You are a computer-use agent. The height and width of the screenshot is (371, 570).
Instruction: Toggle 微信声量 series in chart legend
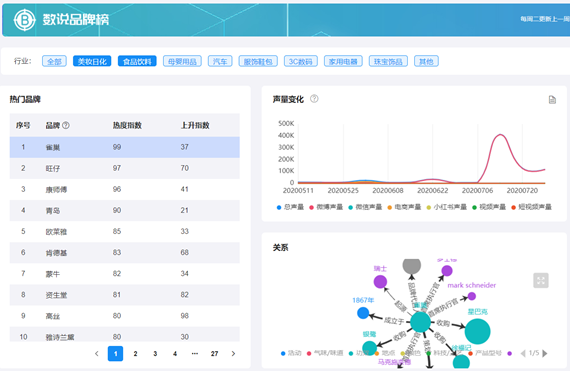pyautogui.click(x=365, y=207)
